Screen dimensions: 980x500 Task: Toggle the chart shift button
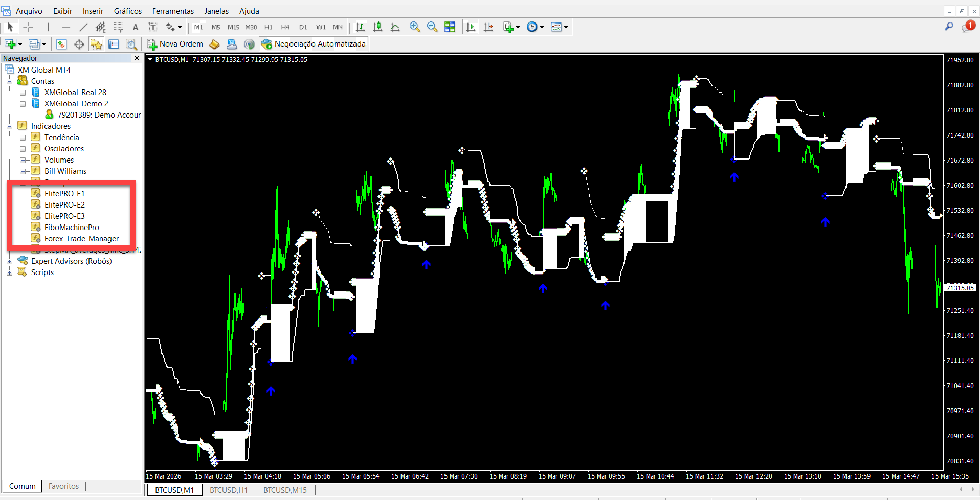(488, 27)
